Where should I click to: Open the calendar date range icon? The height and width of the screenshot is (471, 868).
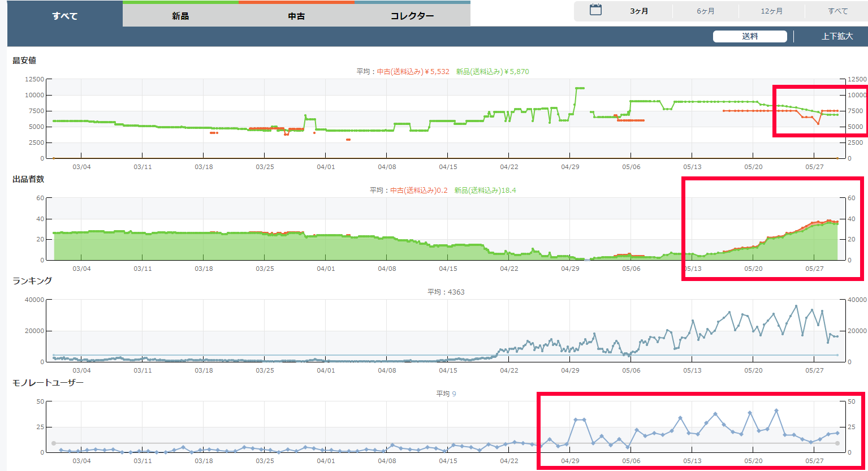595,10
